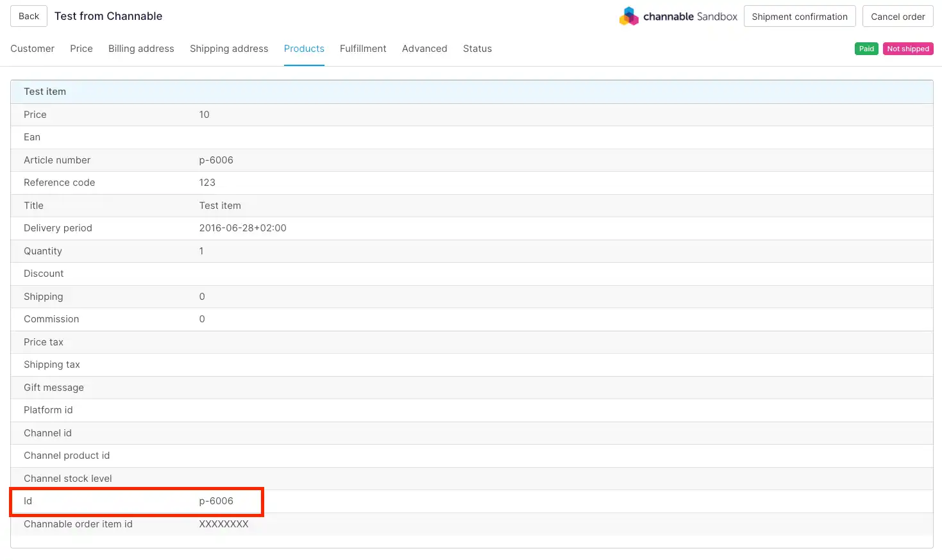This screenshot has width=942, height=560.
Task: View the Status tab
Action: coord(477,49)
